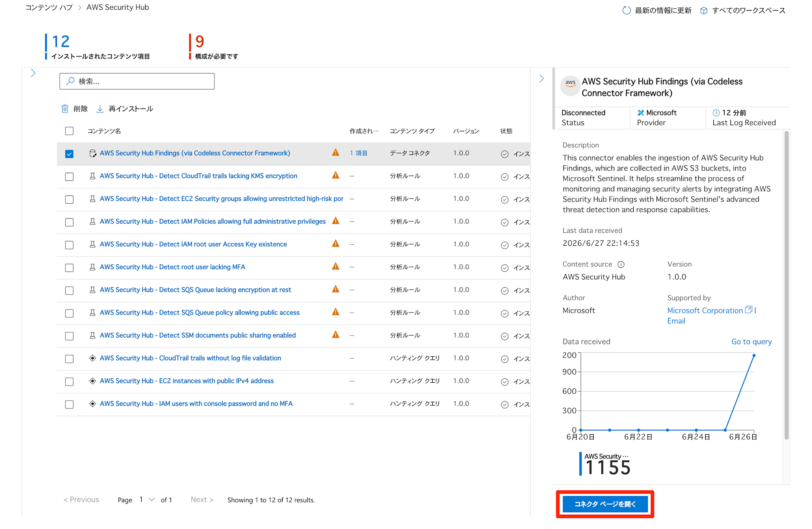Open the SQS Queue policy public access link
The width and height of the screenshot is (812, 529).
point(200,312)
